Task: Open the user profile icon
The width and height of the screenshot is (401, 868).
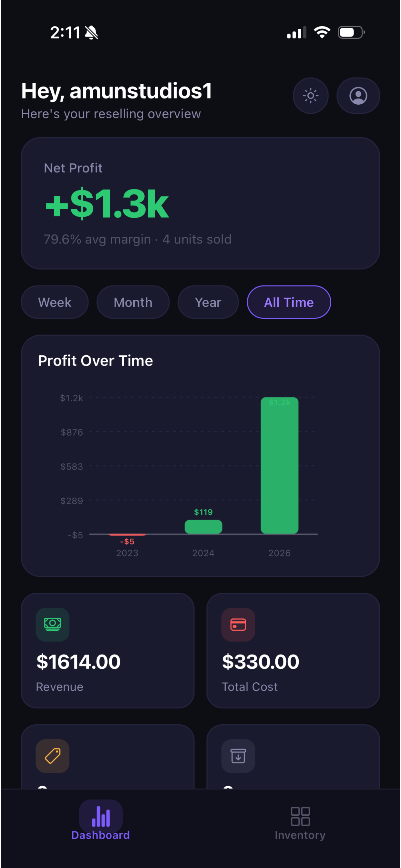Action: pos(358,96)
